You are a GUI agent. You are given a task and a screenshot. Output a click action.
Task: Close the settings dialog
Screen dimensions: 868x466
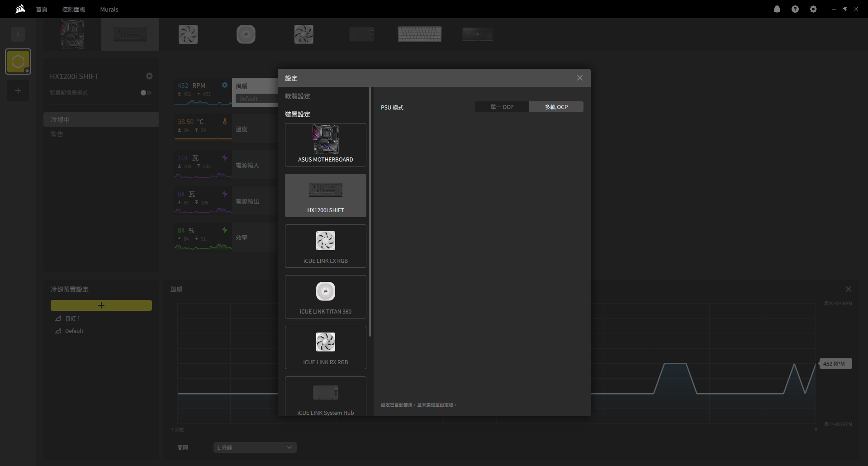579,78
